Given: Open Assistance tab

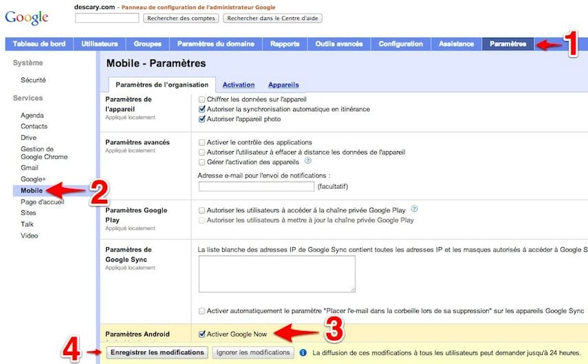Looking at the screenshot, I should 457,44.
